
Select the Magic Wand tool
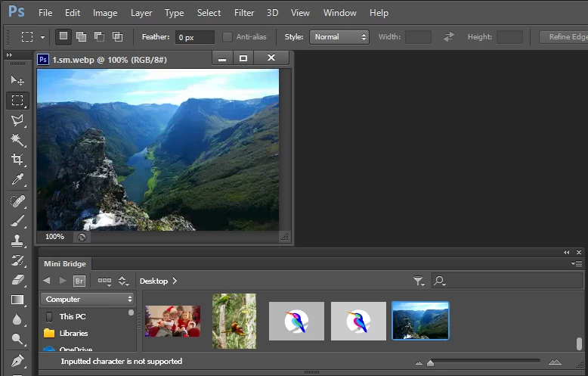[17, 140]
